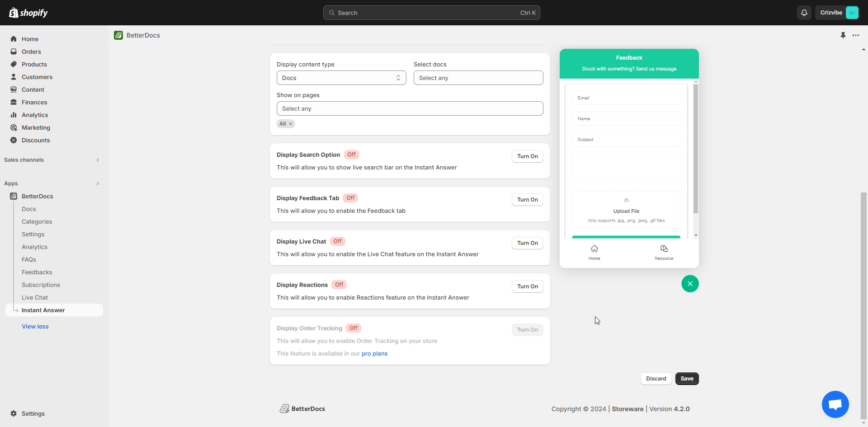Open the pro plans link
Image resolution: width=868 pixels, height=427 pixels.
375,353
